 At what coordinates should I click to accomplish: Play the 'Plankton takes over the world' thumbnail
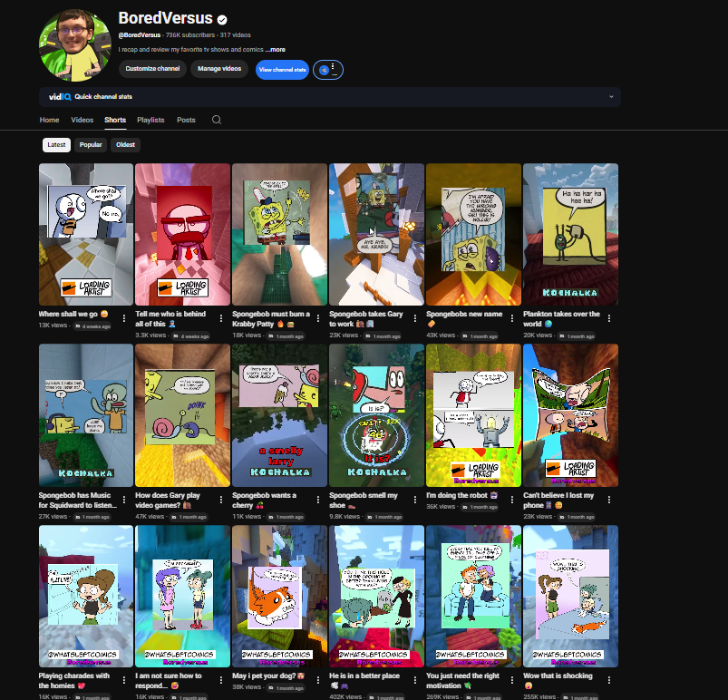[x=570, y=234]
